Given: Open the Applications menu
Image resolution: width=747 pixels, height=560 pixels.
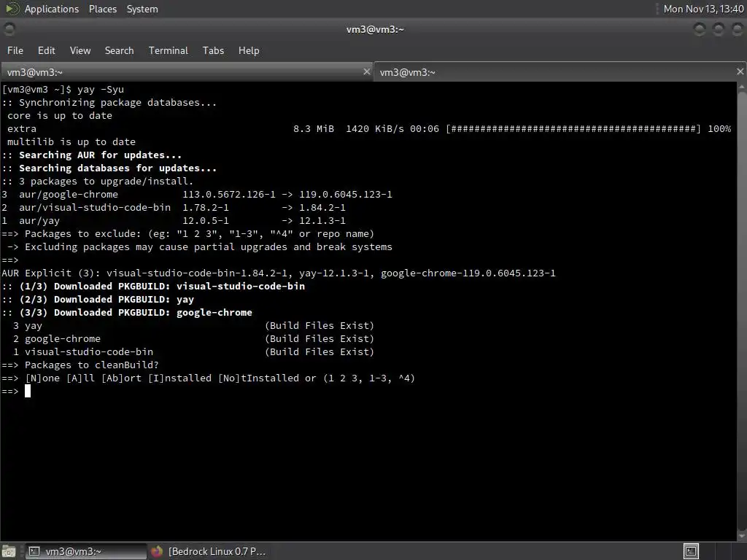Looking at the screenshot, I should tap(52, 9).
